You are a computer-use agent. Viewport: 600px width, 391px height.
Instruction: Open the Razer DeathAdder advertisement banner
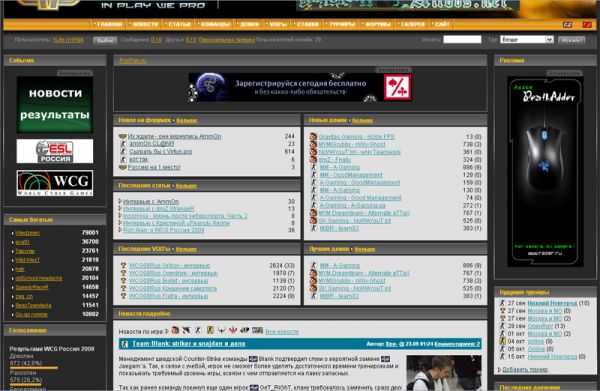(545, 171)
